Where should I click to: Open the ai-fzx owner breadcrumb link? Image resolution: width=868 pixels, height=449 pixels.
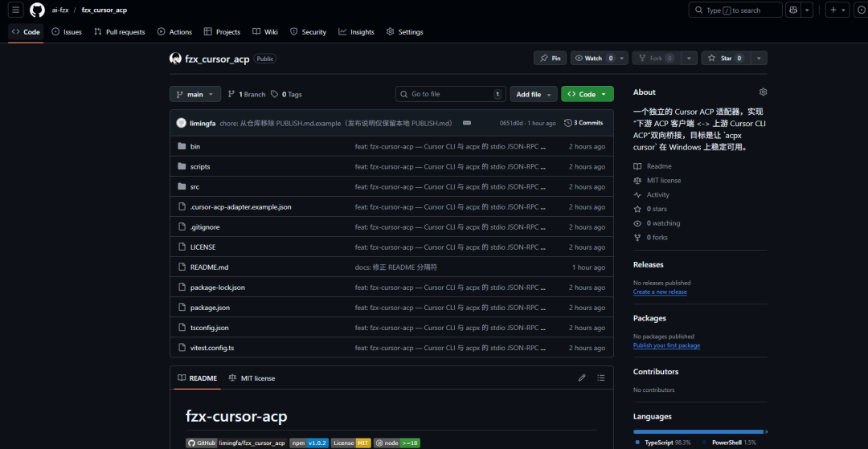pos(60,10)
